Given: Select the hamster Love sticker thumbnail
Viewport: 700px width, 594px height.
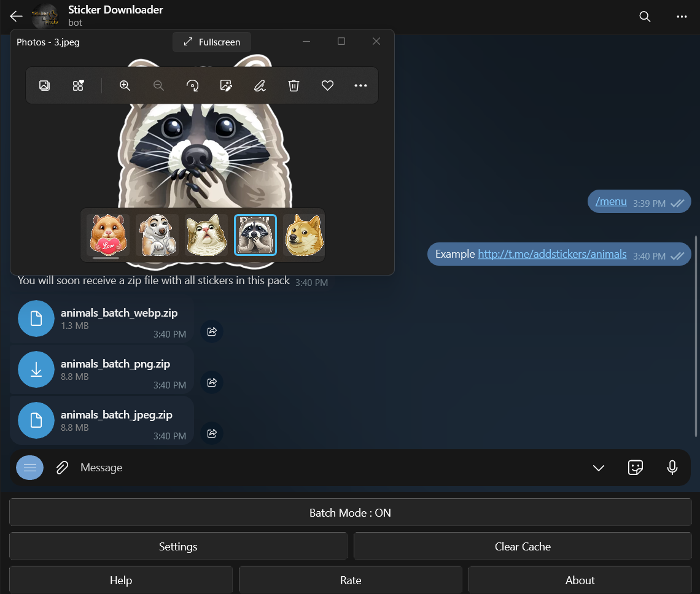Looking at the screenshot, I should [x=108, y=235].
